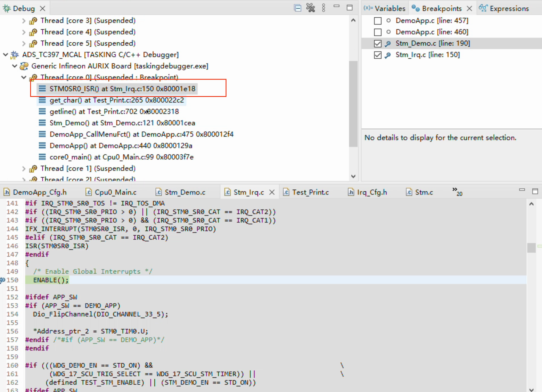Collapse the Generic Infineon AURIX Board node
Image resolution: width=542 pixels, height=392 pixels.
click(15, 66)
